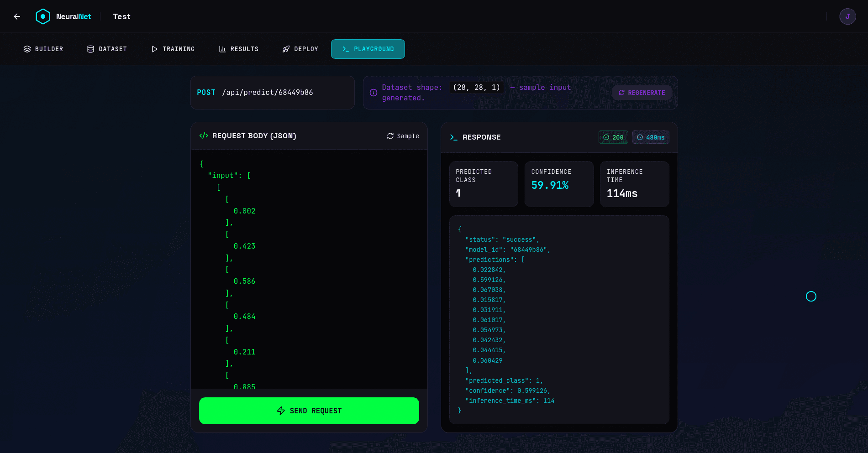This screenshot has height=453, width=868.
Task: Select the Playground tab
Action: [x=368, y=49]
